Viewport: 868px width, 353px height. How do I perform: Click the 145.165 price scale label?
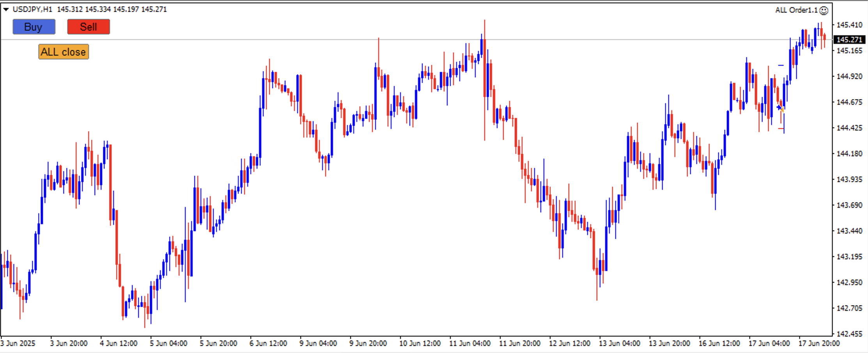pyautogui.click(x=849, y=51)
